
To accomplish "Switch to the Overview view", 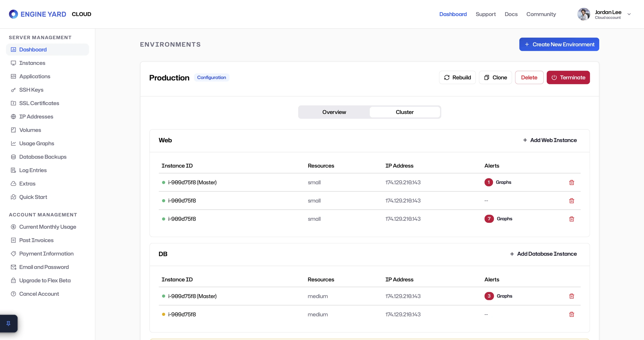I will 334,112.
